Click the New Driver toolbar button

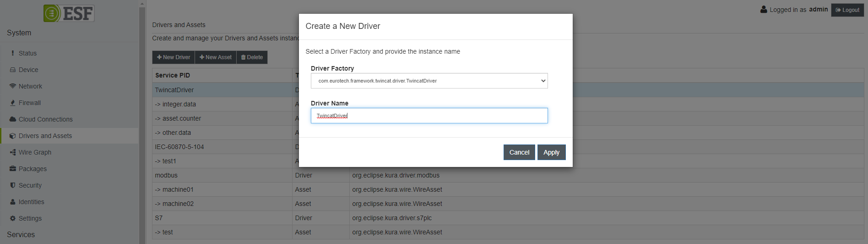tap(174, 57)
